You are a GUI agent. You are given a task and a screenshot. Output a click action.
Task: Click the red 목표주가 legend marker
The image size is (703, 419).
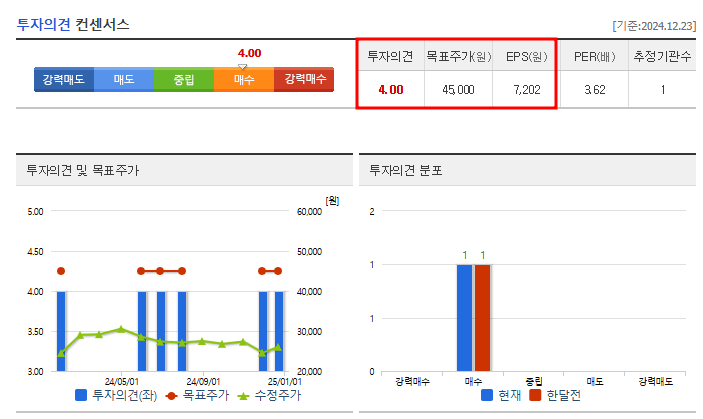(x=171, y=396)
